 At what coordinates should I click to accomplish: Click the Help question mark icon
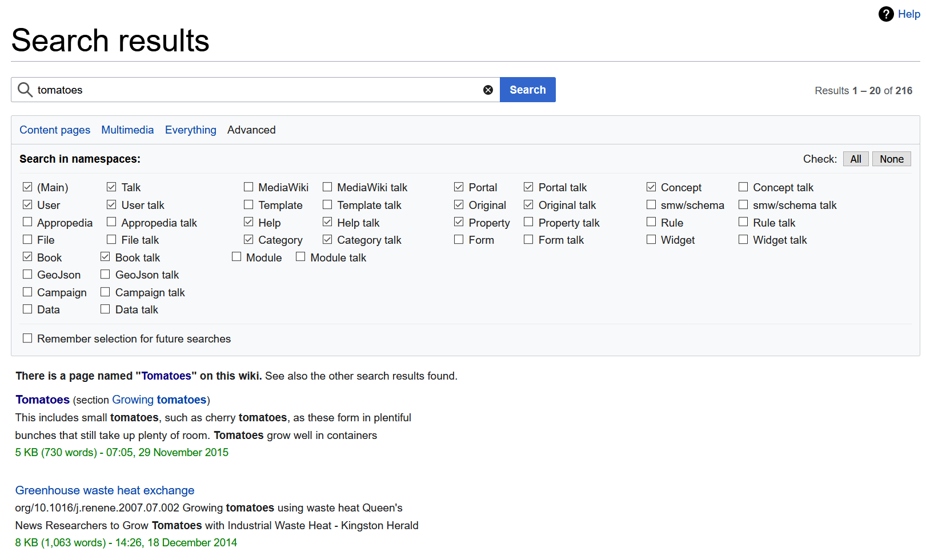pos(885,14)
